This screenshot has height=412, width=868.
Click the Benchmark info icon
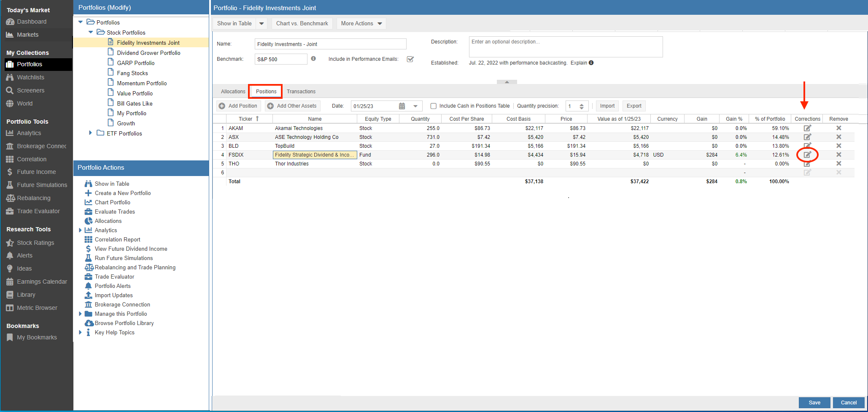pos(313,59)
